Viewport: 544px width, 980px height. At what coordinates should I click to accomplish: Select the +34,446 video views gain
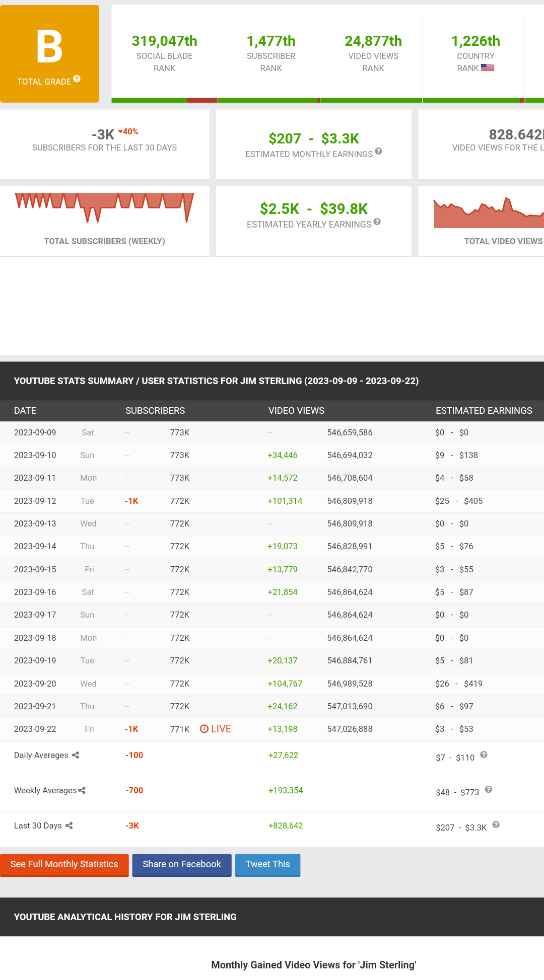point(283,455)
